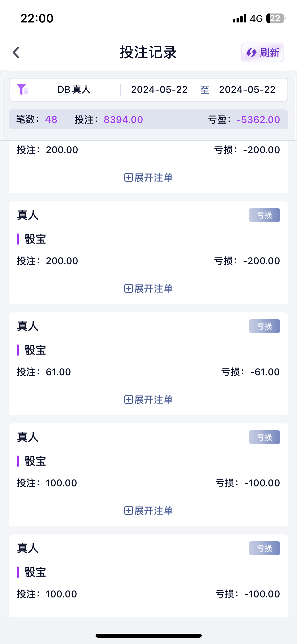Tap the battery indicator in the status bar
Viewport: 297px width, 644px height.
click(276, 19)
